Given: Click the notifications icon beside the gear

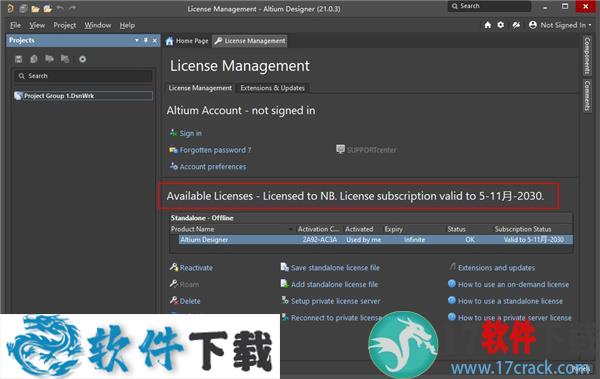Looking at the screenshot, I should 516,25.
